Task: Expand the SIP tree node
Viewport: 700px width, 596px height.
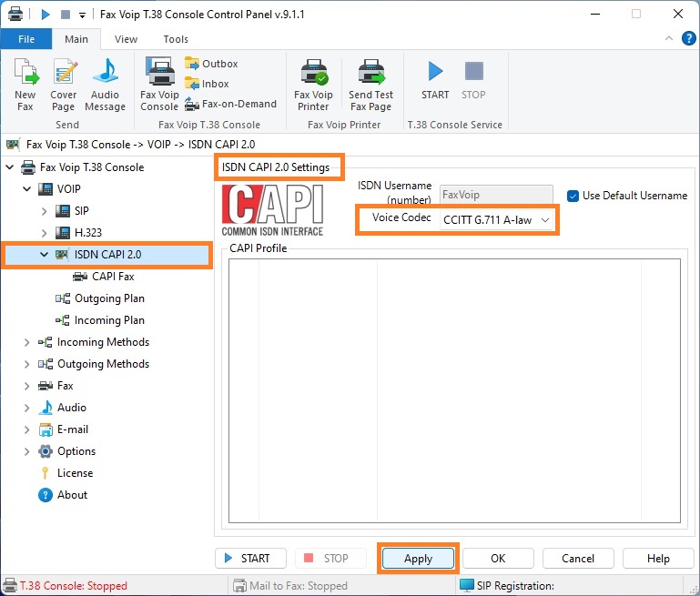Action: (x=44, y=211)
